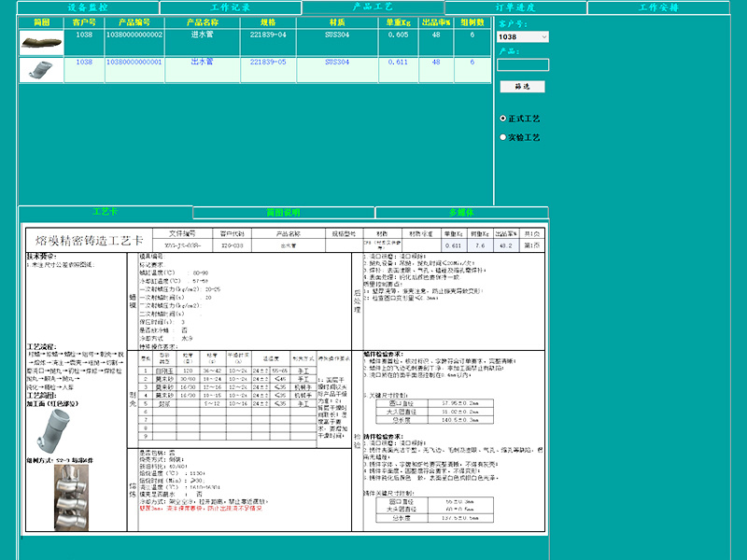Screen dimensions: 747x560
Task: Click the 产品编号 column header
Action: [x=134, y=22]
